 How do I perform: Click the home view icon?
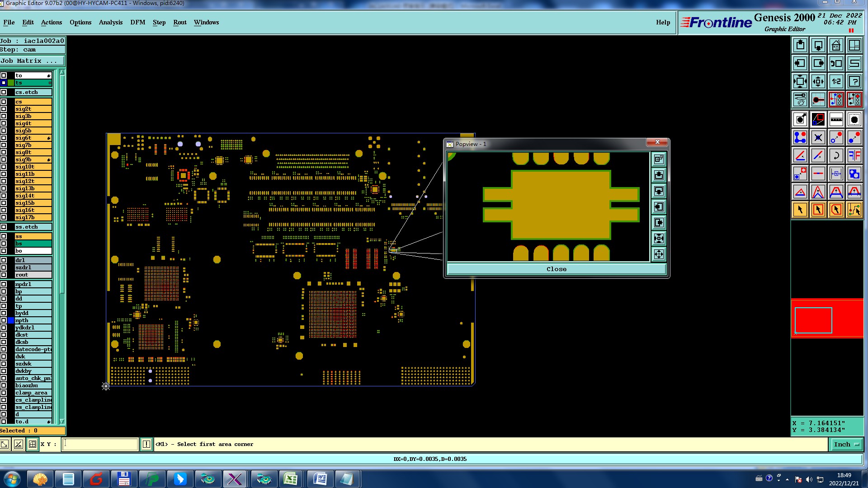click(836, 45)
